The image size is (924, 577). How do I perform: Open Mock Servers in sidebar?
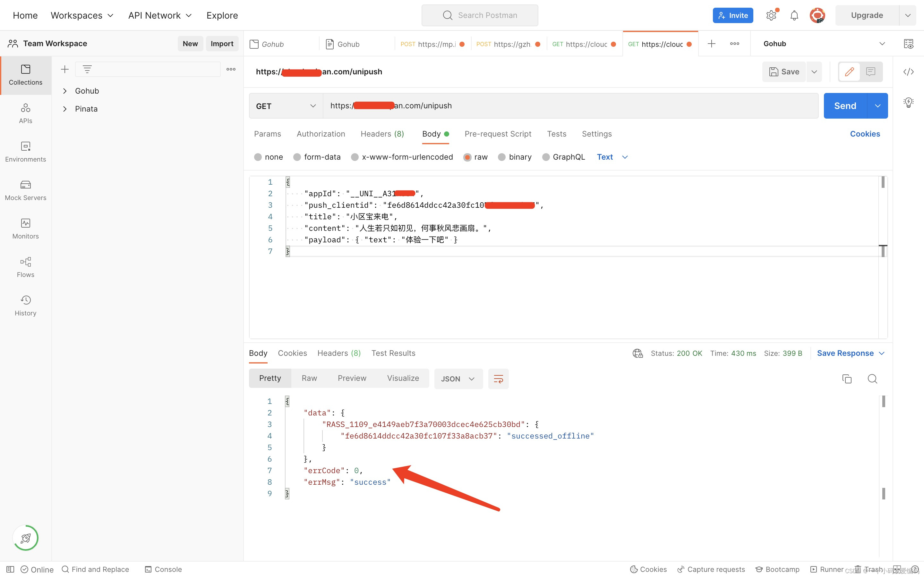25,190
